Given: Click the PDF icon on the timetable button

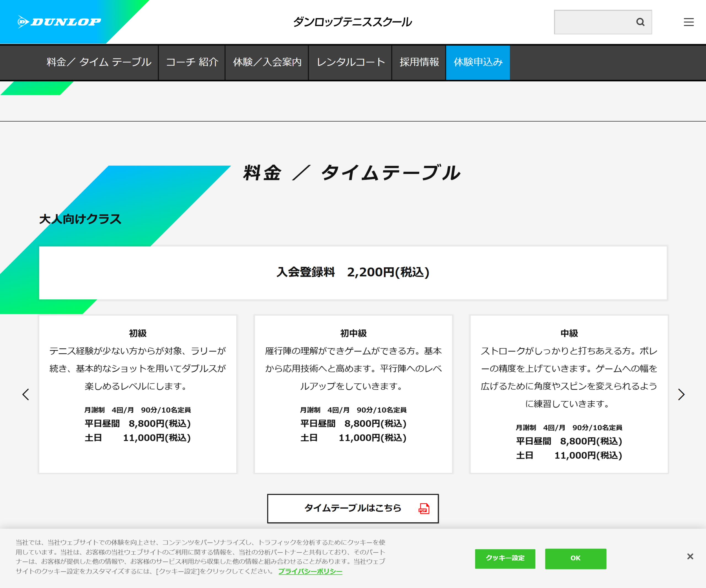Looking at the screenshot, I should pos(424,508).
